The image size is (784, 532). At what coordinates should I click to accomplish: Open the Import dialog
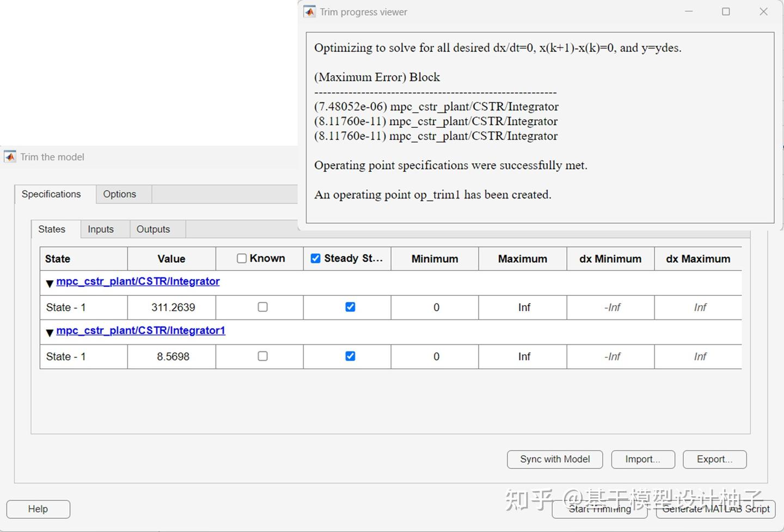[x=642, y=459]
